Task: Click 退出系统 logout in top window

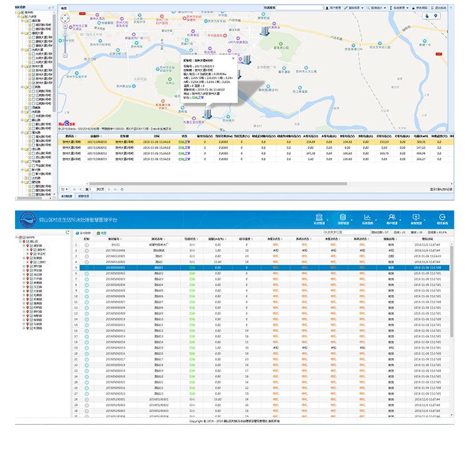Action: tap(439, 8)
